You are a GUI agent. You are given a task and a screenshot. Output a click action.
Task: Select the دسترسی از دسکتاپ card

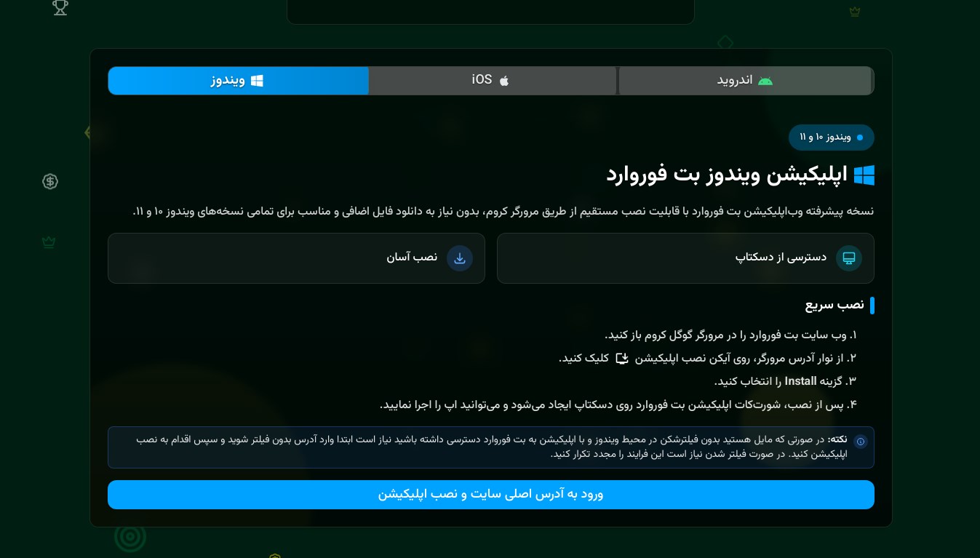point(685,258)
